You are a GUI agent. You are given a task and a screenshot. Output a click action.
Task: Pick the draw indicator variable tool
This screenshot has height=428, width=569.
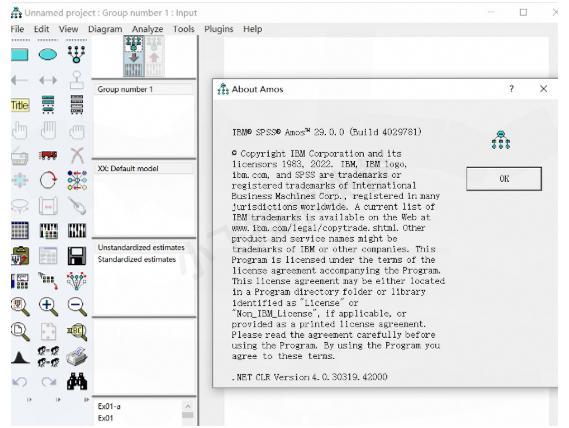(77, 54)
